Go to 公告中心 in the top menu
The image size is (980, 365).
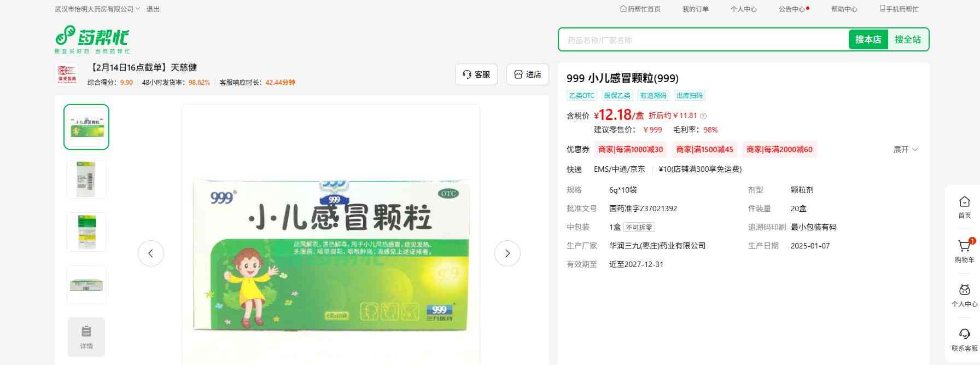(791, 9)
